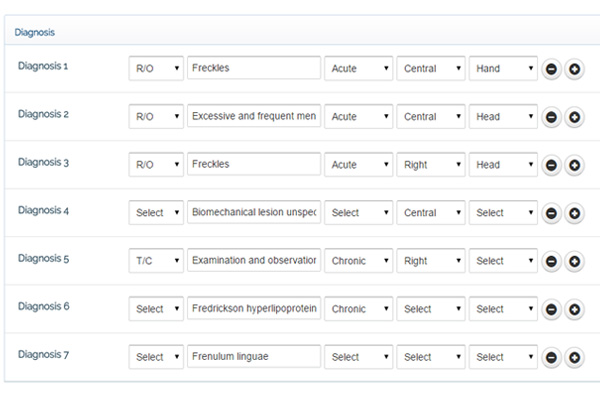Click the Diagnosis section header
The width and height of the screenshot is (600, 400).
coord(35,32)
